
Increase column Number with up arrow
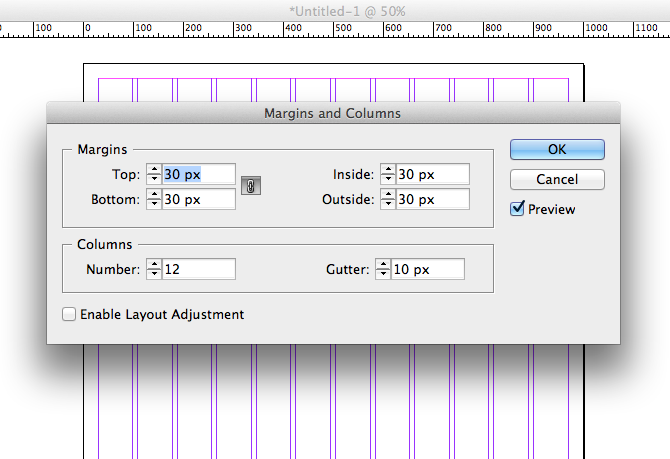coord(154,263)
